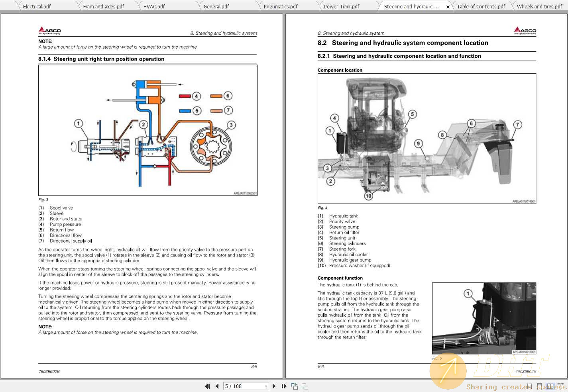Click the previous view navigation icon
The image size is (568, 392).
click(295, 386)
